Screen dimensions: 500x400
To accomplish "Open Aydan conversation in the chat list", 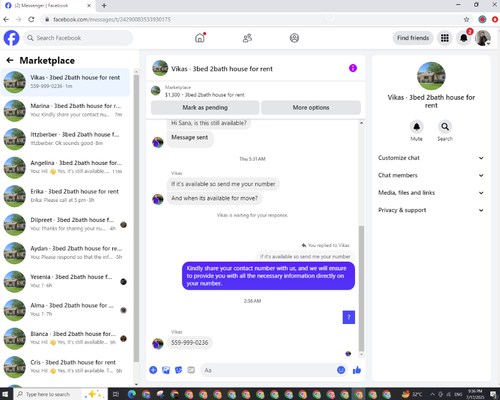I will point(65,253).
